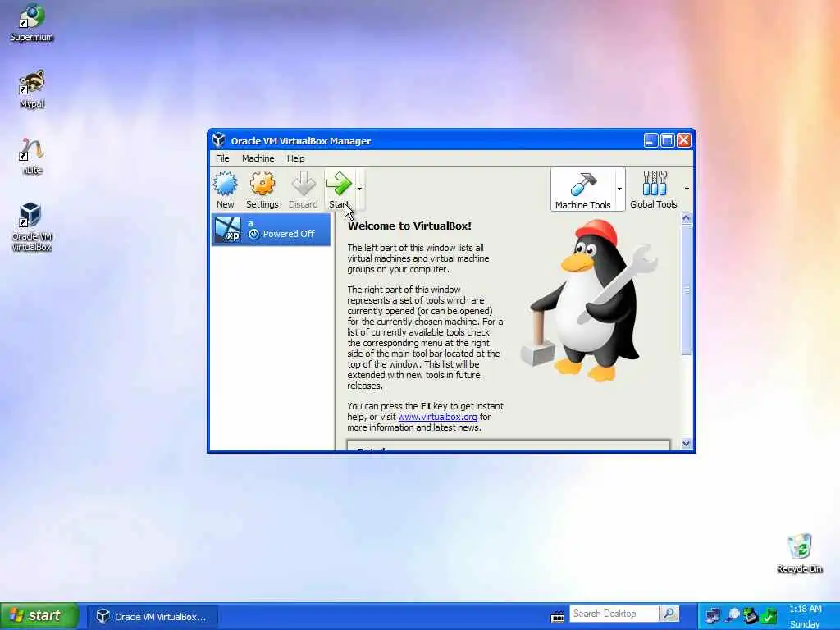Click the scroll down arrow in welcome pane
Viewport: 840px width, 630px height.
tap(687, 444)
